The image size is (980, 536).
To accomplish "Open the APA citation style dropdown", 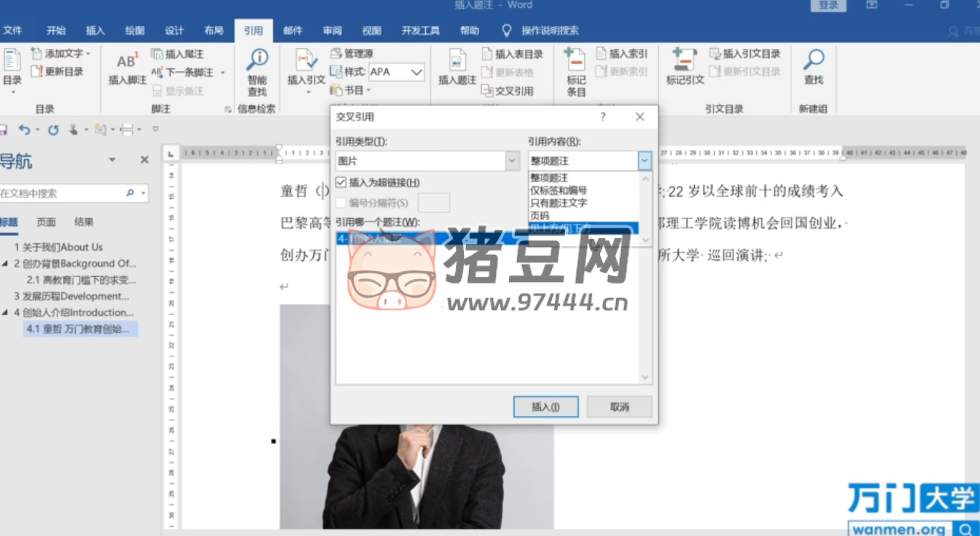I will (417, 72).
